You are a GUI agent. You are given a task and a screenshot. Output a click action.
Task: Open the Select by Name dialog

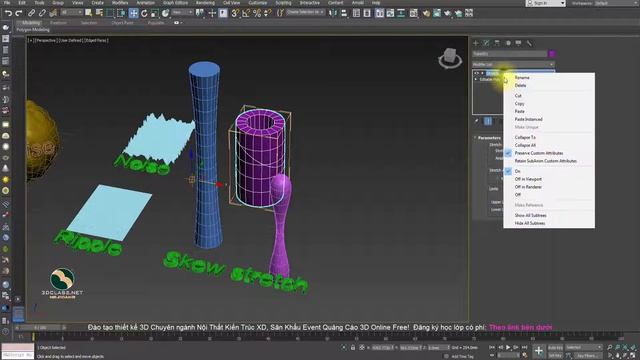pos(99,13)
